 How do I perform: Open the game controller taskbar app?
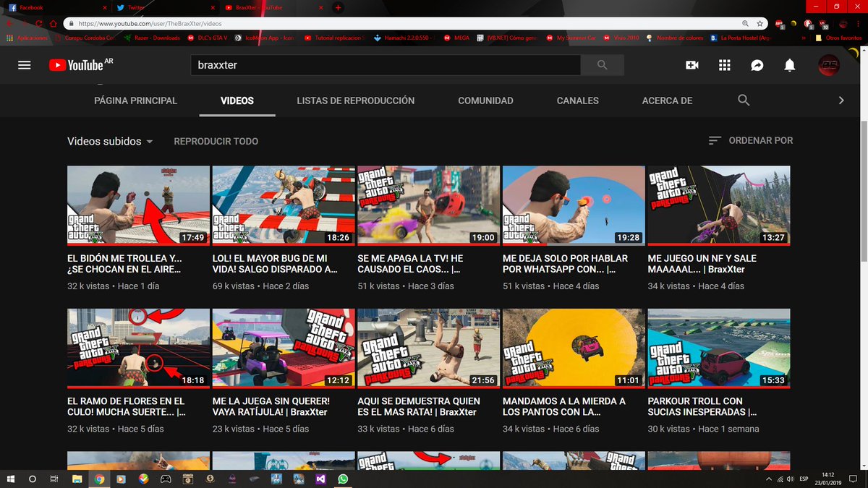tap(166, 479)
